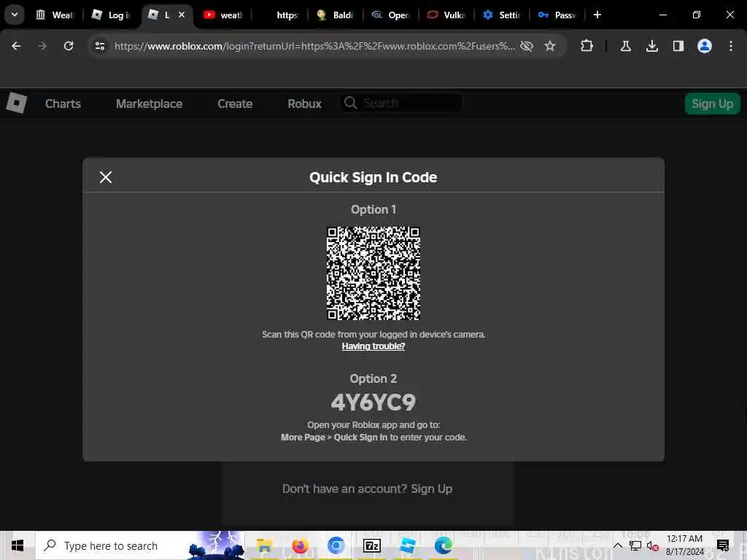747x560 pixels.
Task: Click the Roblox search field
Action: (x=402, y=103)
